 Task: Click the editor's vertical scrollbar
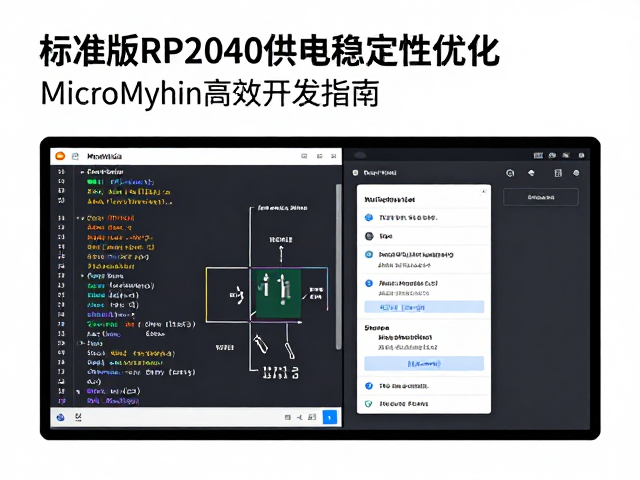[x=338, y=267]
